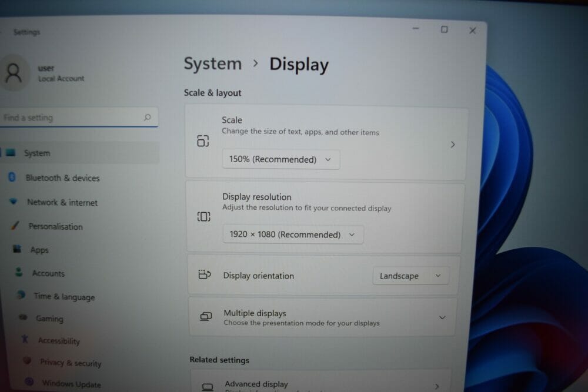Click the Personalisation paintbrush icon
The image size is (588, 392).
point(15,225)
